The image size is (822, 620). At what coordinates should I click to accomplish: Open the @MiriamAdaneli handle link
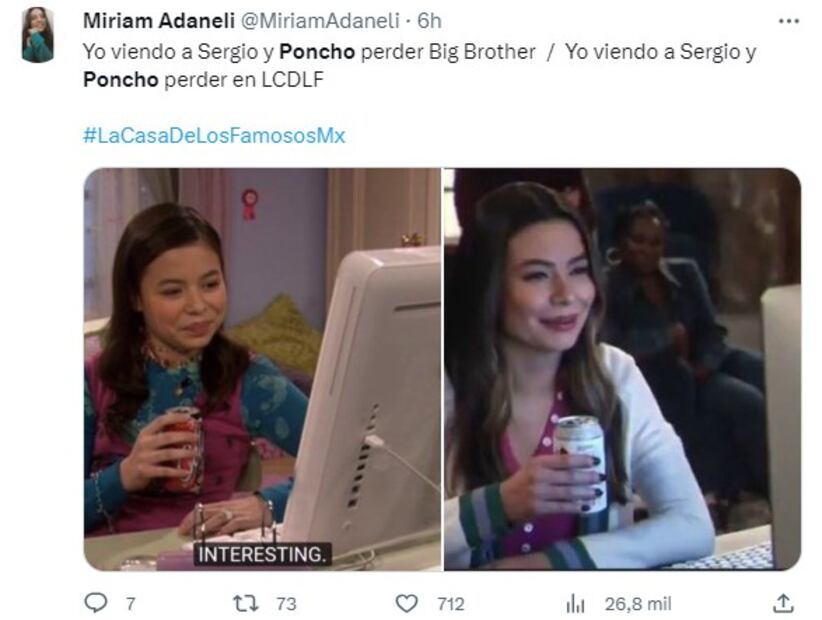coord(320,21)
